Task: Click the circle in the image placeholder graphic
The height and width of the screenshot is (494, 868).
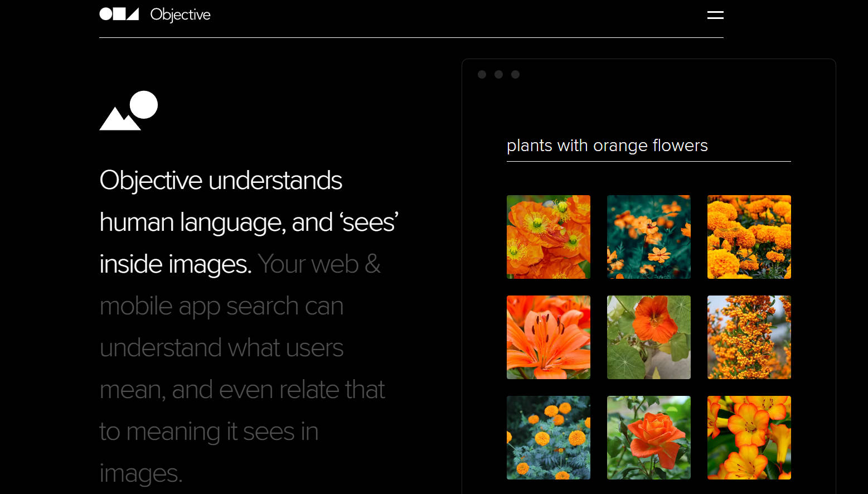Action: 144,105
